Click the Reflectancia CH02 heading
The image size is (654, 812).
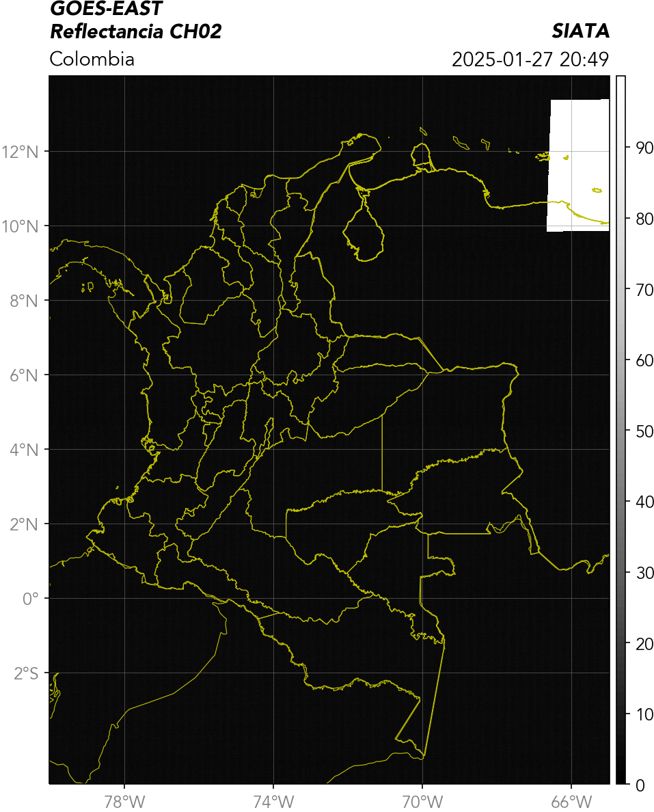[x=136, y=31]
